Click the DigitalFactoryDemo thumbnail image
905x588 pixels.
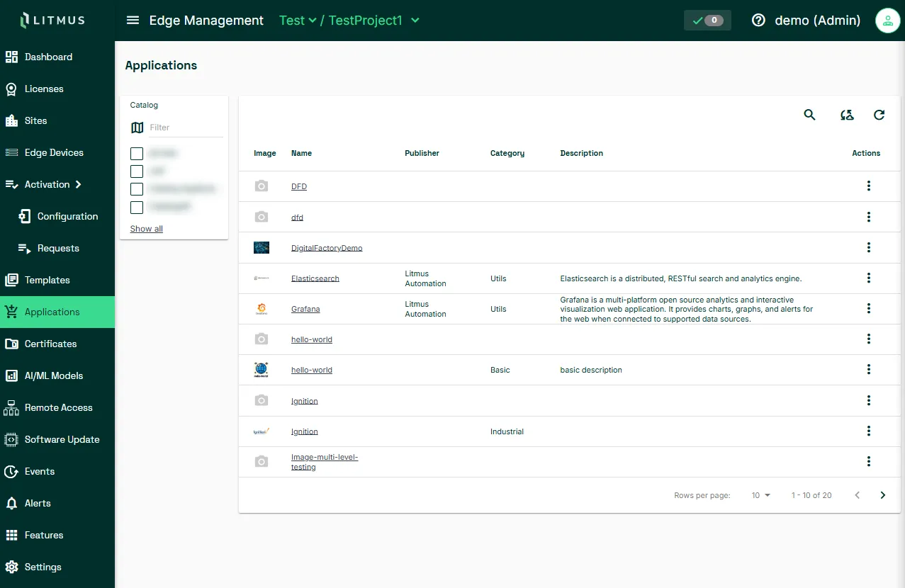point(262,248)
